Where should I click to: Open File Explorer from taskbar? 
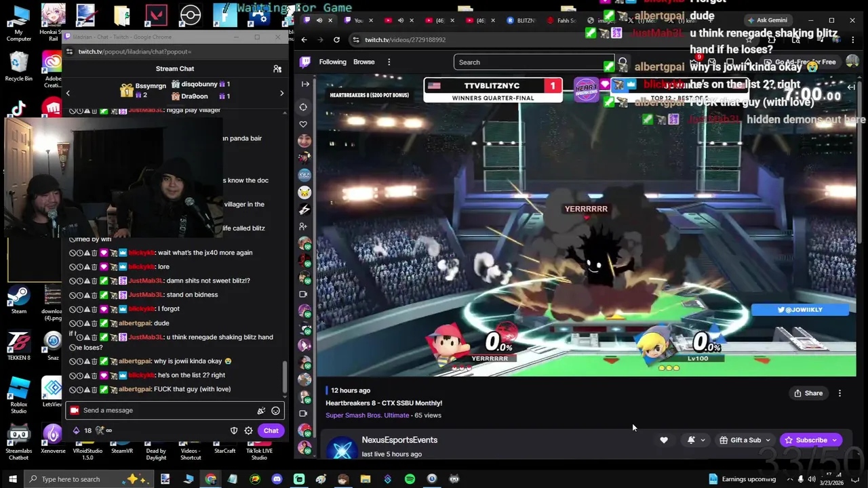366,479
